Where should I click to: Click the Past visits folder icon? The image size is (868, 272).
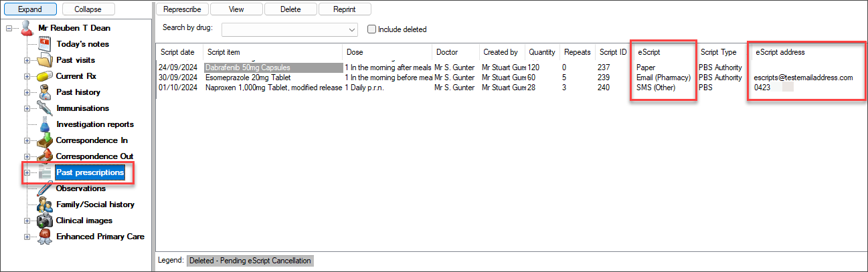45,60
